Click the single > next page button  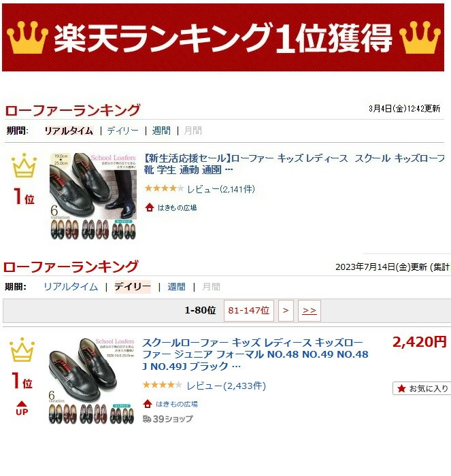286,311
